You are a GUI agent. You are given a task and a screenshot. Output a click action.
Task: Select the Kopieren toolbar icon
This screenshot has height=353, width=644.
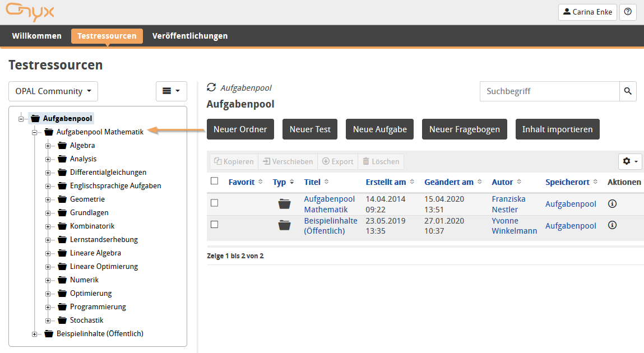pos(234,161)
